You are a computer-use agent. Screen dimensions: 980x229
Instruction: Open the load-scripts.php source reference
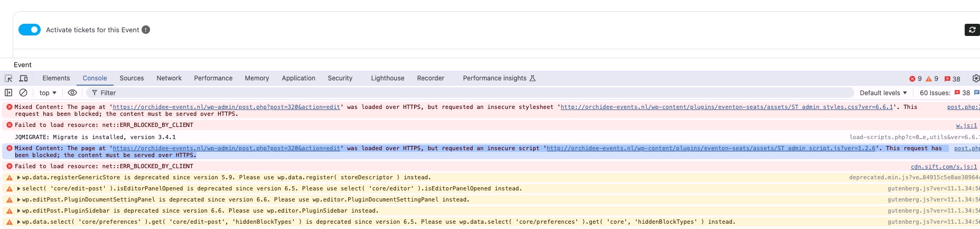tap(914, 137)
